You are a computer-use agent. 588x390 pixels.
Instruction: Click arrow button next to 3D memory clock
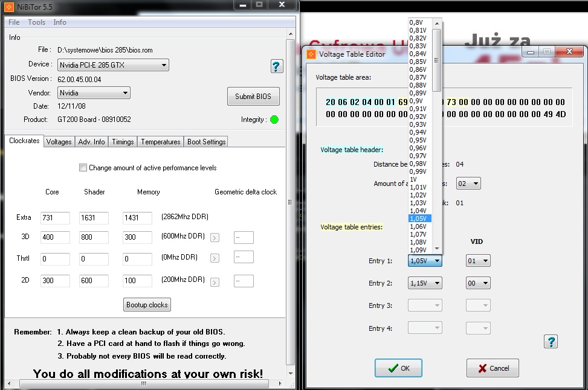pos(215,237)
